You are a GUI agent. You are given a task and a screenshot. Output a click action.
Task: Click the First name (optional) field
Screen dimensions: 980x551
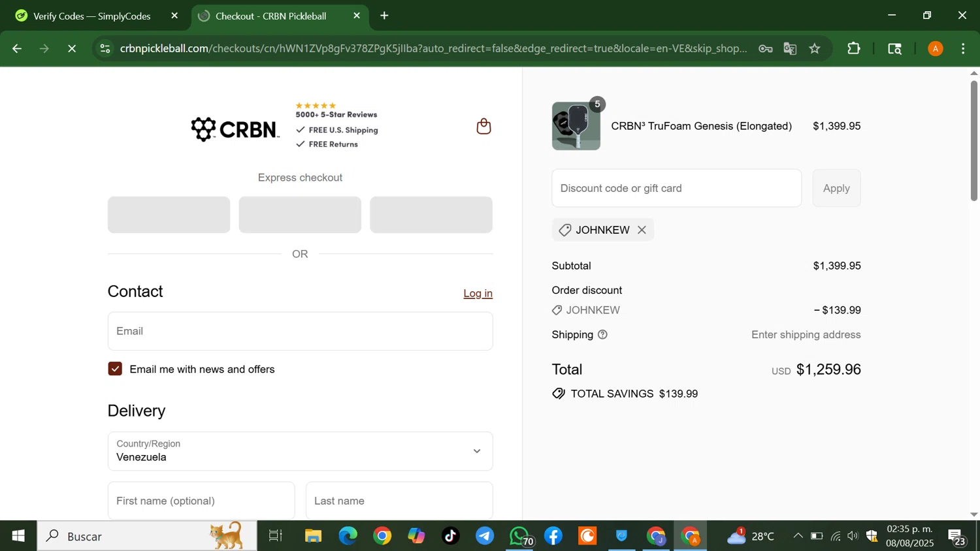(201, 501)
